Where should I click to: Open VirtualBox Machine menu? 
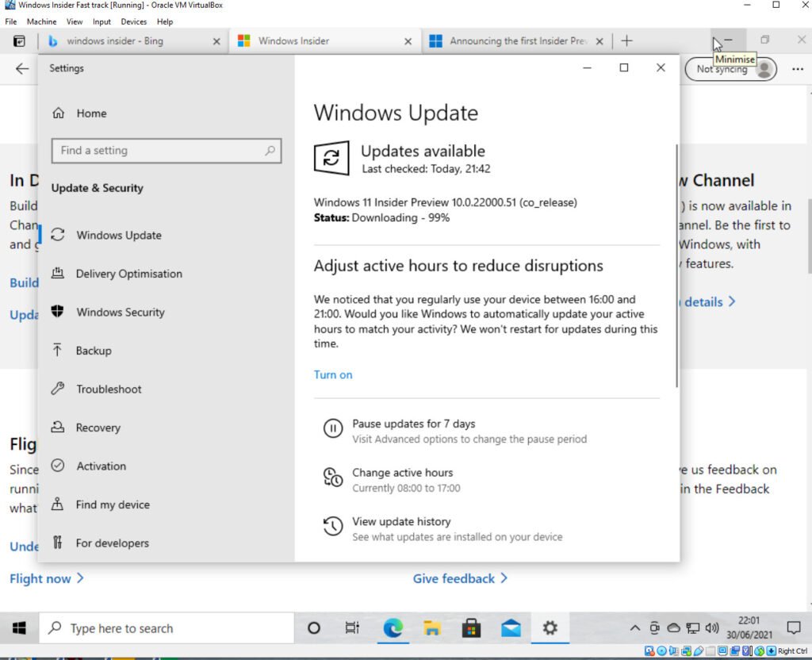41,21
